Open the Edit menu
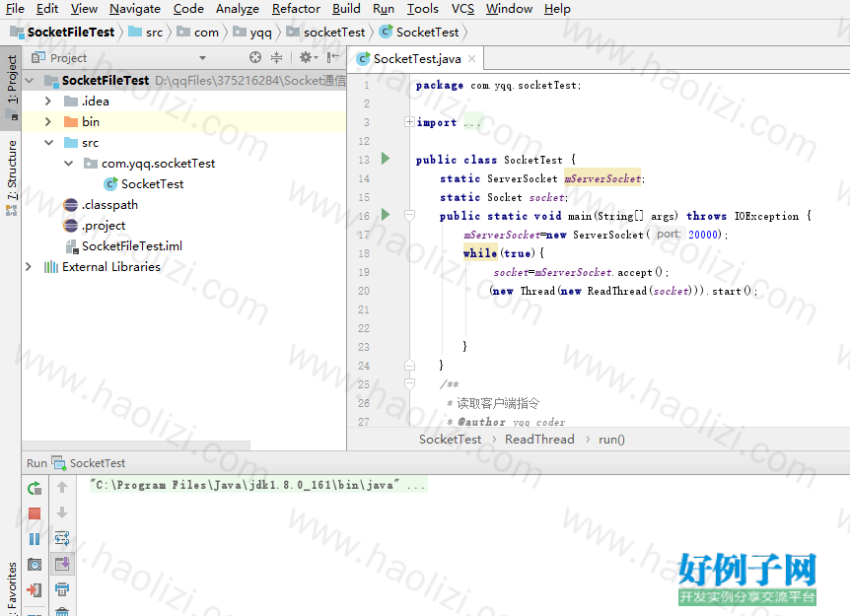Viewport: 850px width, 616px height. [47, 9]
